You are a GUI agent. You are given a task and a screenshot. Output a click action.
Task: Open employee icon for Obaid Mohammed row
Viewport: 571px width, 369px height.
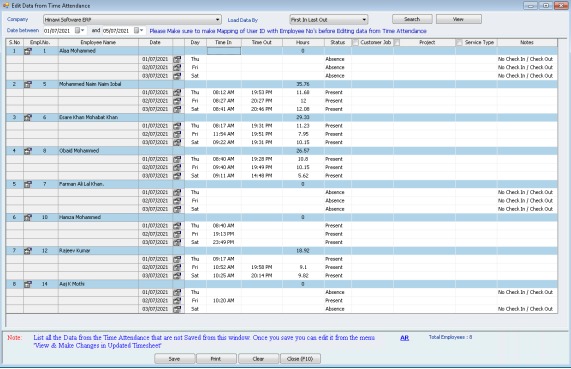(x=28, y=151)
